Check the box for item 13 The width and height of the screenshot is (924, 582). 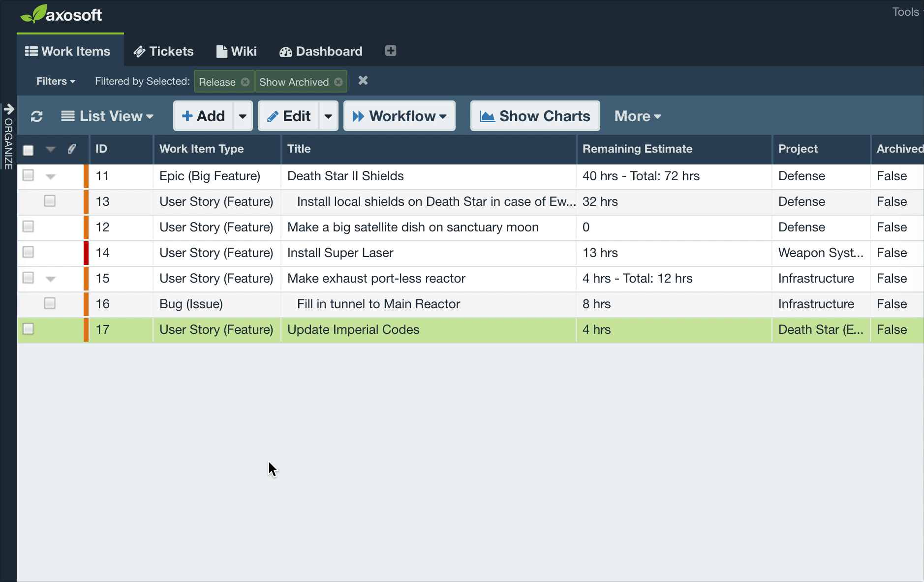tap(50, 201)
